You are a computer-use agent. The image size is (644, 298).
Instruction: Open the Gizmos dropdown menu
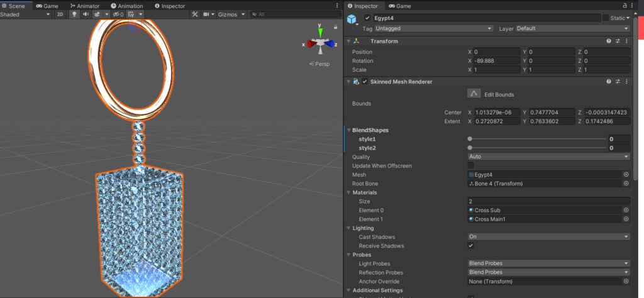pos(230,14)
